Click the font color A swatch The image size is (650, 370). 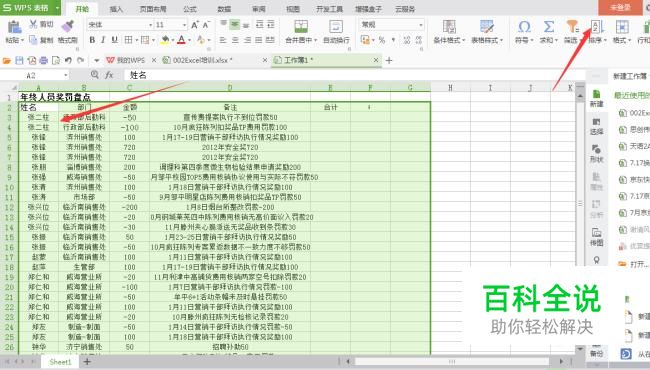181,40
